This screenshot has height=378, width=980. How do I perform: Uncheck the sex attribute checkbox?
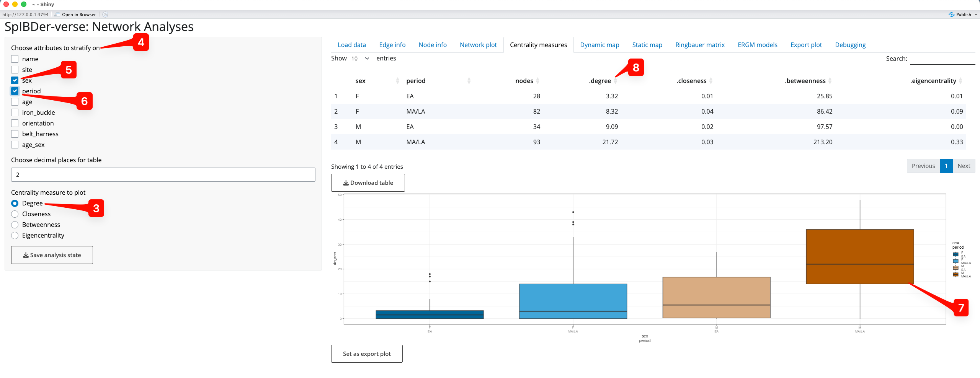click(x=15, y=80)
